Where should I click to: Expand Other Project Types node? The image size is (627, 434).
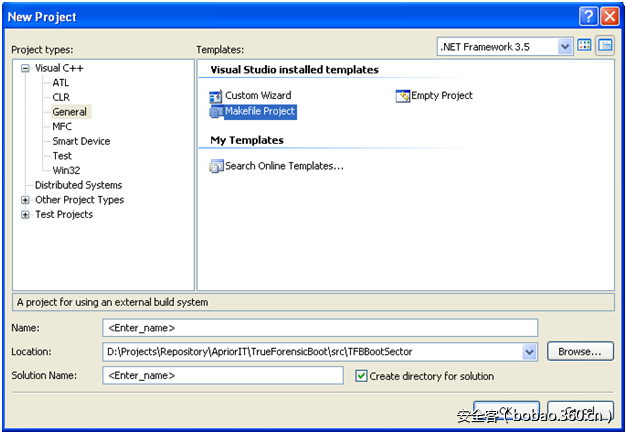click(x=25, y=200)
